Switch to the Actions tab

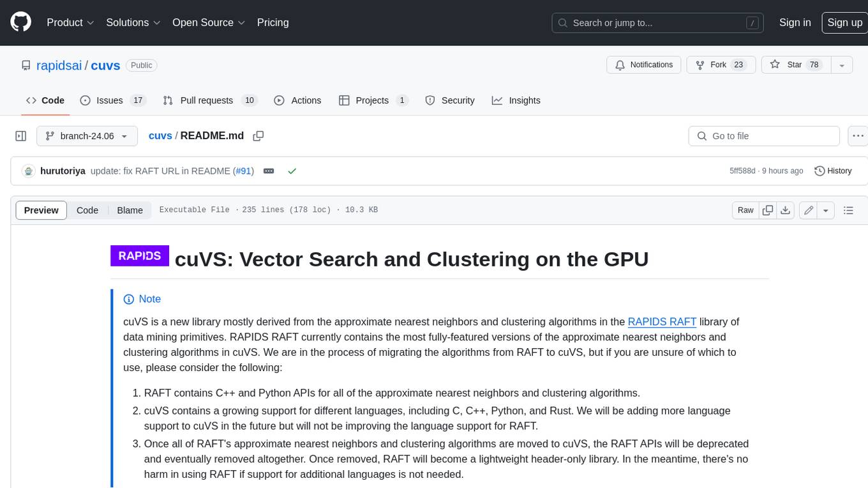297,100
